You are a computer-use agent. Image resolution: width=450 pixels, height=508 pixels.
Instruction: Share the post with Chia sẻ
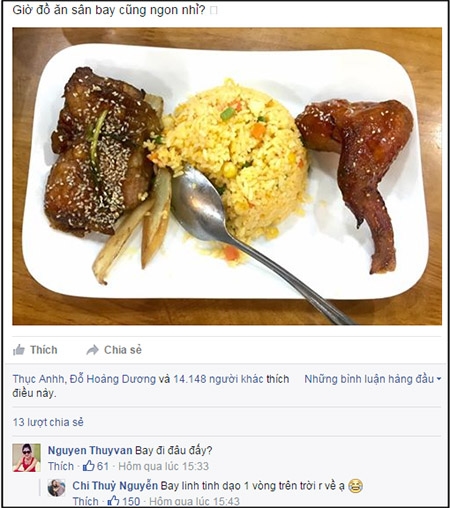pos(114,350)
